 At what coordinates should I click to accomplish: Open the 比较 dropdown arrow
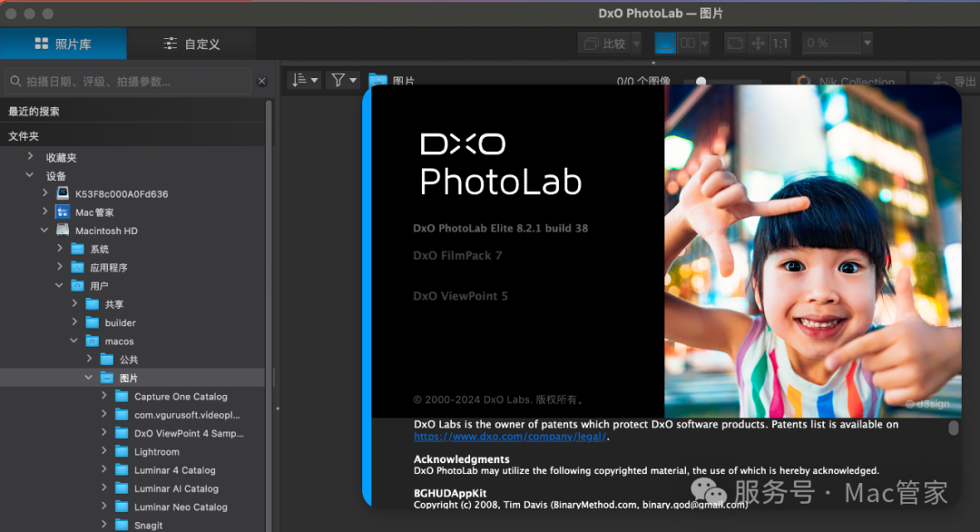point(636,44)
